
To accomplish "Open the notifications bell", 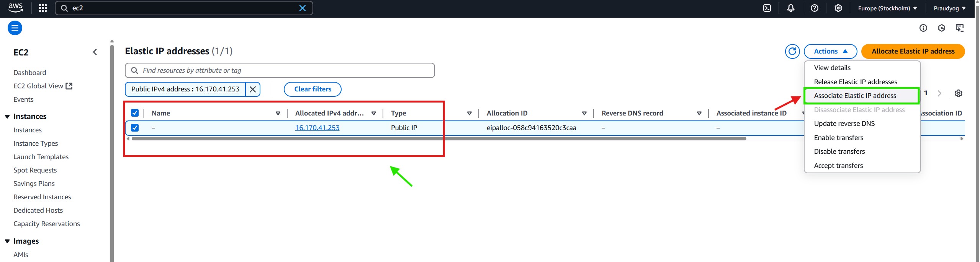I will [x=791, y=8].
